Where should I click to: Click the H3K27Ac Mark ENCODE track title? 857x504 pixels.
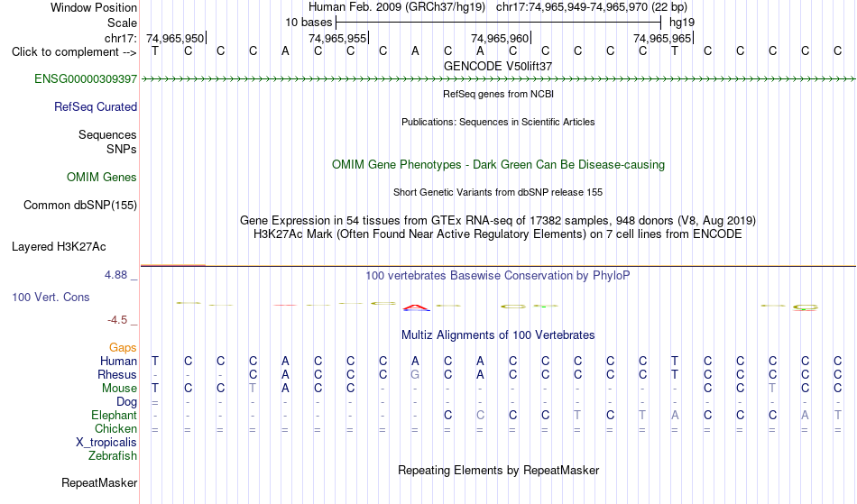pos(498,234)
